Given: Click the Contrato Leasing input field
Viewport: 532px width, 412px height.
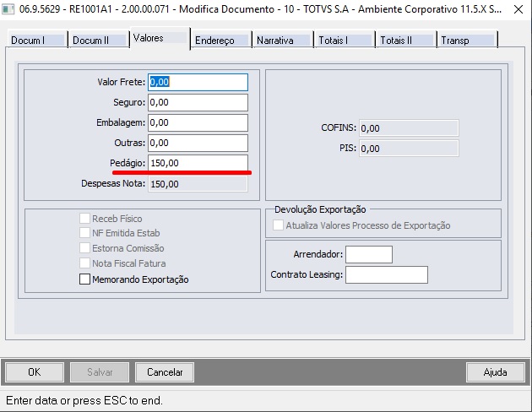Looking at the screenshot, I should point(387,274).
